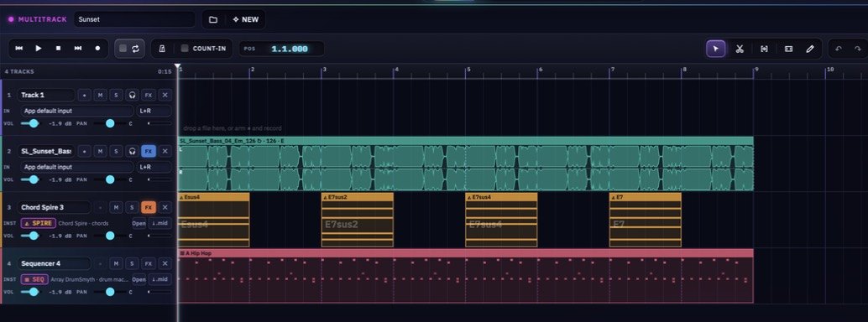The height and width of the screenshot is (322, 868).
Task: Stop playback with the Stop button
Action: [x=58, y=49]
